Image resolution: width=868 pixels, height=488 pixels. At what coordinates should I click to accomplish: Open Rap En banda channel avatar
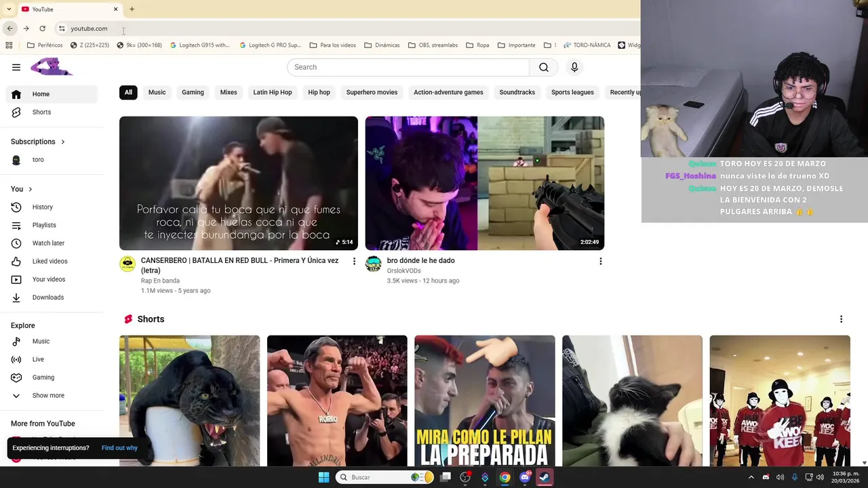pos(127,264)
